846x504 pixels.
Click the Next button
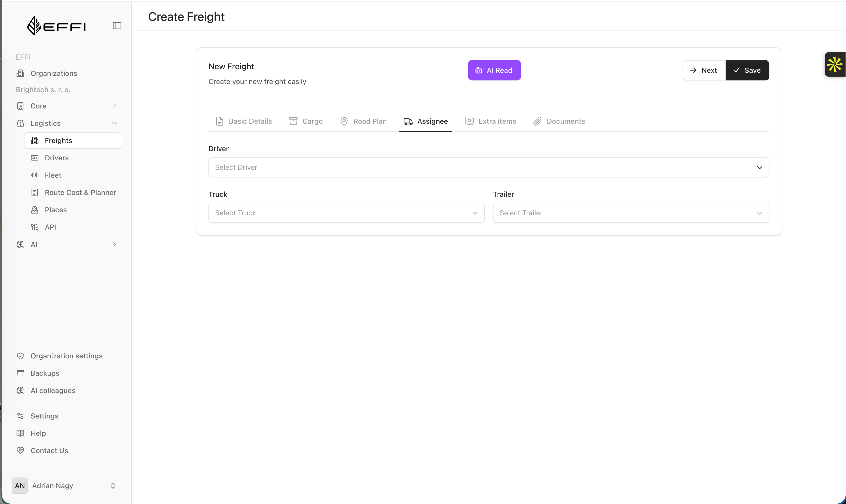(704, 70)
